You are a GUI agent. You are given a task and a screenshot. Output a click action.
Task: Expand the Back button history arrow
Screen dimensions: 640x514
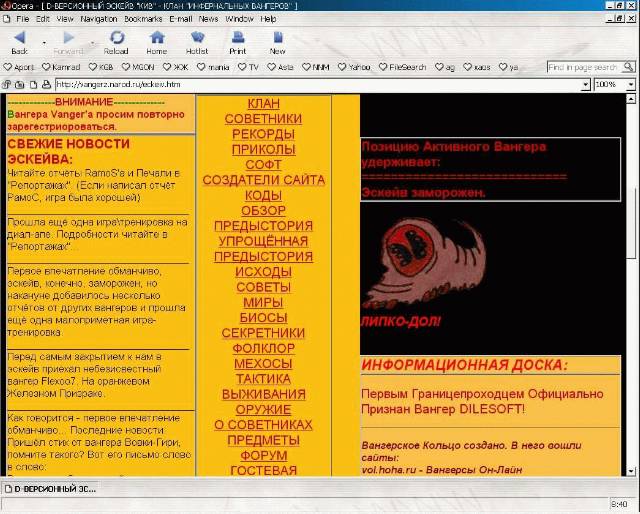pyautogui.click(x=44, y=42)
